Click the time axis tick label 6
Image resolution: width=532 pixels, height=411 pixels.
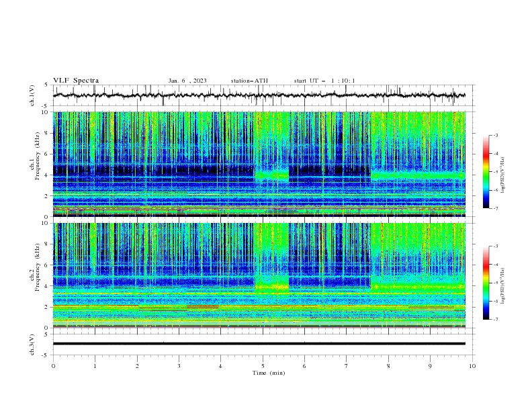[304, 366]
